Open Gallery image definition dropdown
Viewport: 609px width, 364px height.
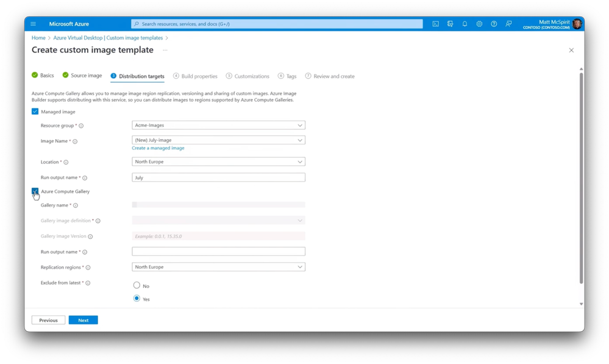[x=218, y=220]
